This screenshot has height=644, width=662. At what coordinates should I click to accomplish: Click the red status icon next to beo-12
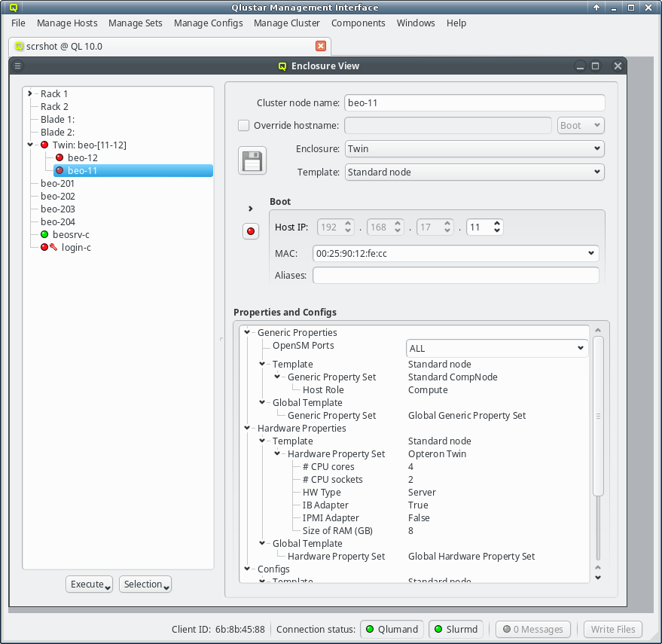coord(59,158)
